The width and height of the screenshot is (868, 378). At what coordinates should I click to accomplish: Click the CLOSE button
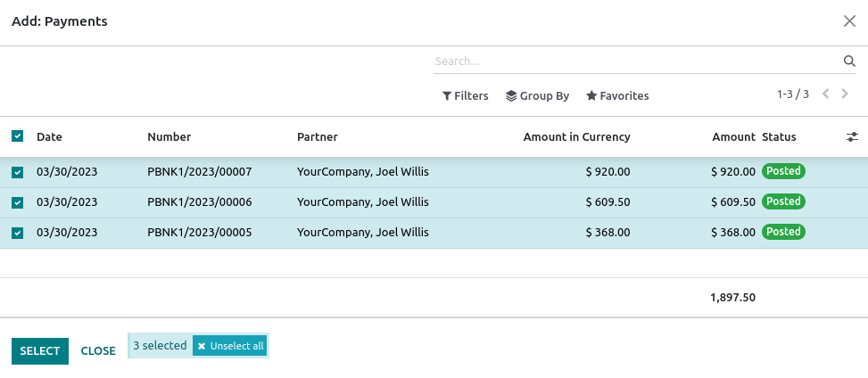[x=98, y=351]
